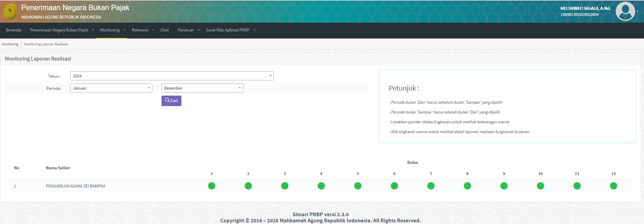Open month 6 realisasi green circle
Image resolution: width=644 pixels, height=224 pixels.
(x=394, y=186)
